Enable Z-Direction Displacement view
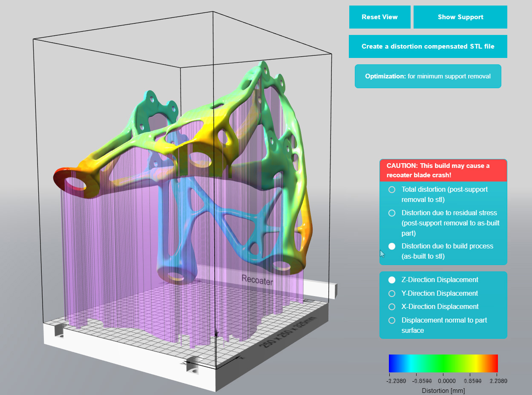This screenshot has height=395, width=532. coord(391,280)
